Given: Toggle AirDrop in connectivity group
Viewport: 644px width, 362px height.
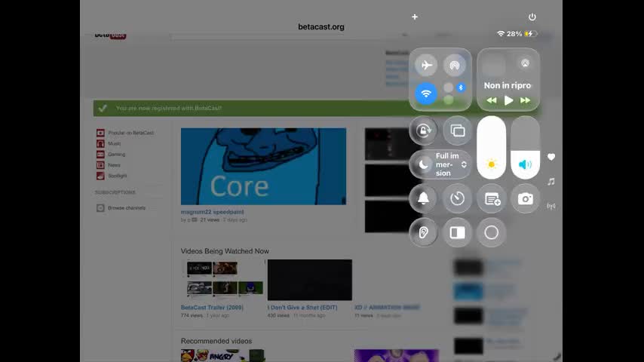Looking at the screenshot, I should [x=454, y=66].
